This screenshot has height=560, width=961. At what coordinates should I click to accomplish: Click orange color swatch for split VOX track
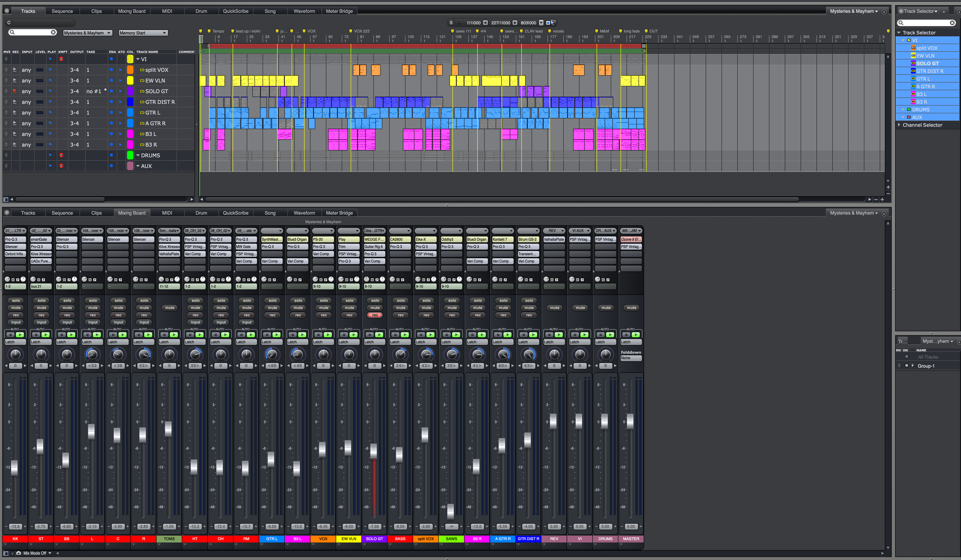(130, 70)
